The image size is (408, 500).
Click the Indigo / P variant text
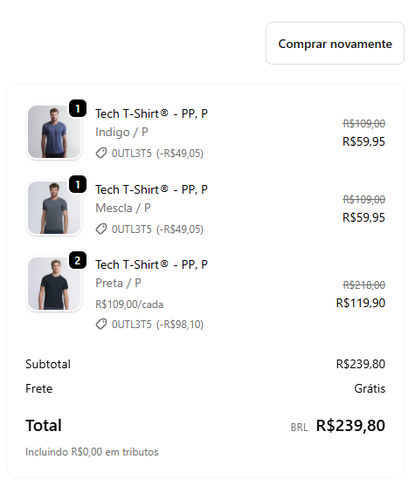(x=122, y=132)
